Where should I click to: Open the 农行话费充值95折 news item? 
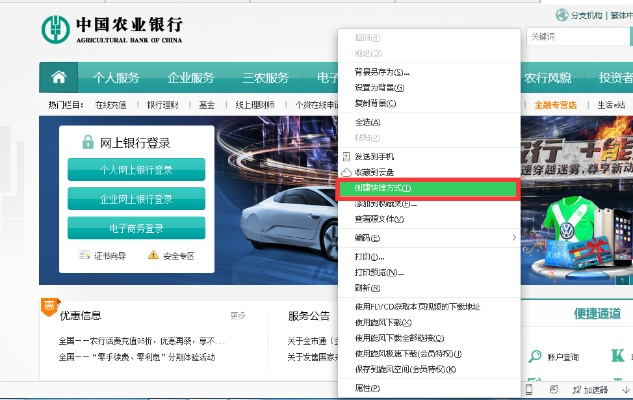[x=142, y=341]
